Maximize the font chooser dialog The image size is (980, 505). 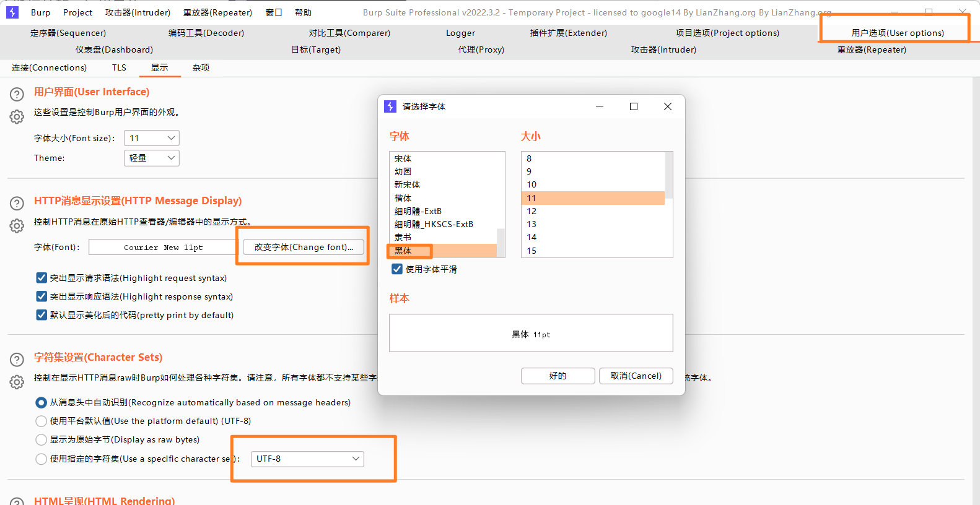tap(634, 106)
